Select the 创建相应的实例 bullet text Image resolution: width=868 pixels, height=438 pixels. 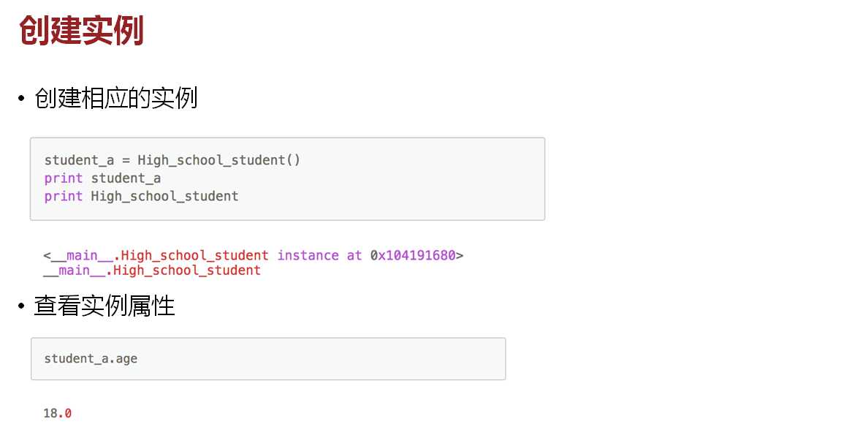coord(115,98)
